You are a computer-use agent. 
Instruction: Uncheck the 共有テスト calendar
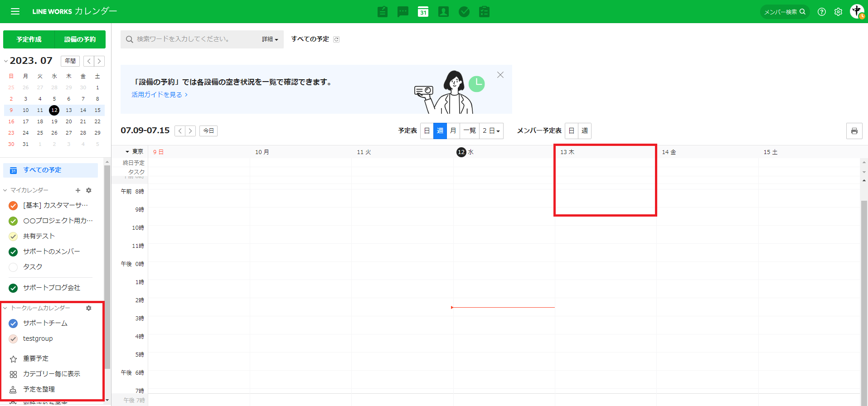[x=13, y=237]
